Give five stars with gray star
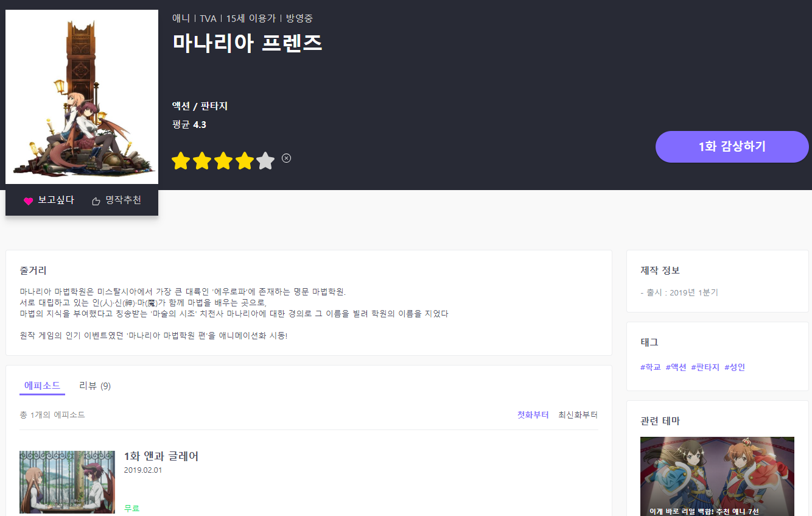 click(265, 161)
